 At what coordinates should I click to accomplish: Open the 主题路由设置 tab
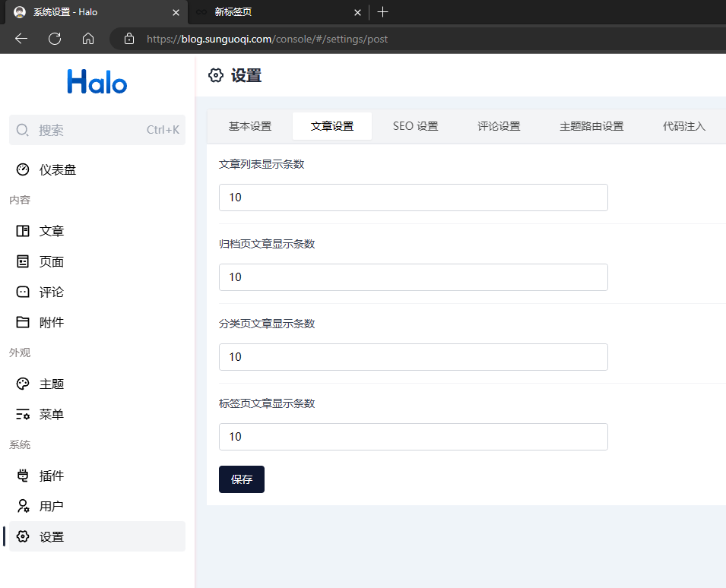pos(591,126)
